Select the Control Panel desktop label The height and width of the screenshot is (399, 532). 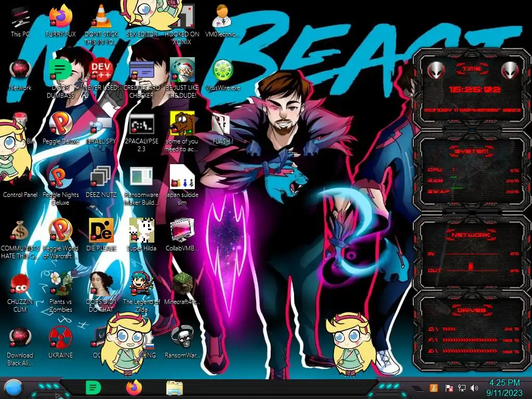[x=20, y=195]
